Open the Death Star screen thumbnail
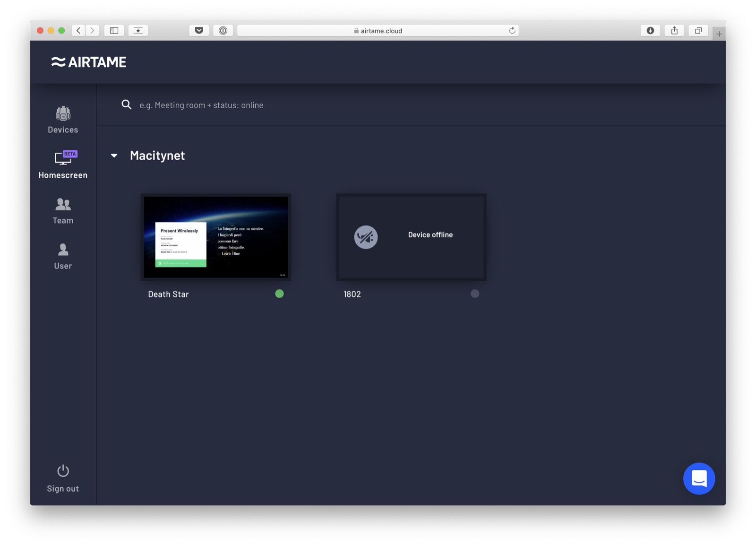The width and height of the screenshot is (756, 545). (x=216, y=237)
